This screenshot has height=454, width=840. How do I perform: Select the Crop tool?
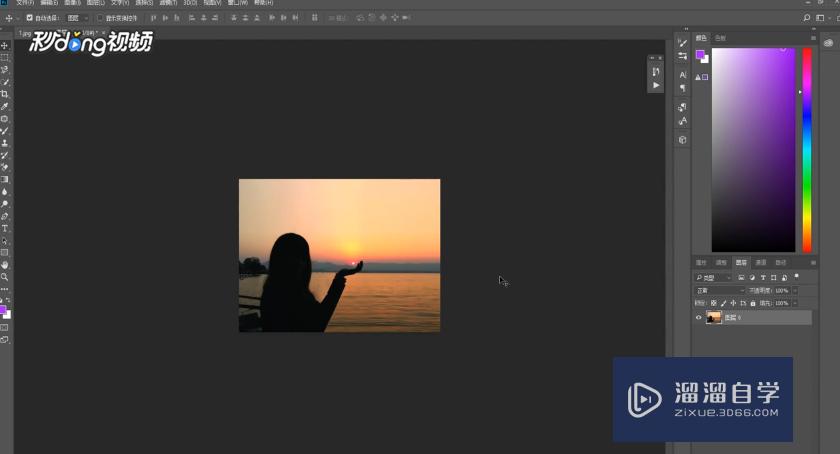[5, 94]
